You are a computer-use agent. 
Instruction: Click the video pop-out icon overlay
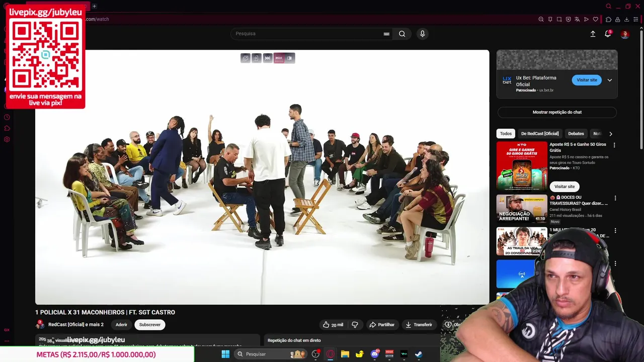point(245,58)
